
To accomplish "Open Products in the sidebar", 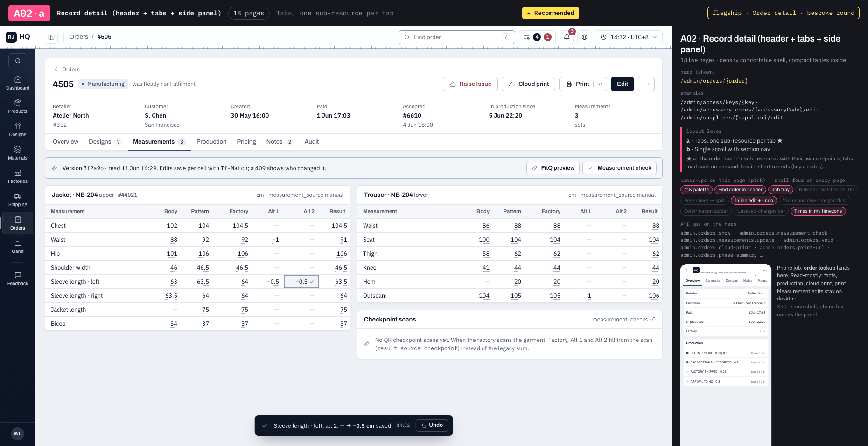I will click(x=18, y=106).
